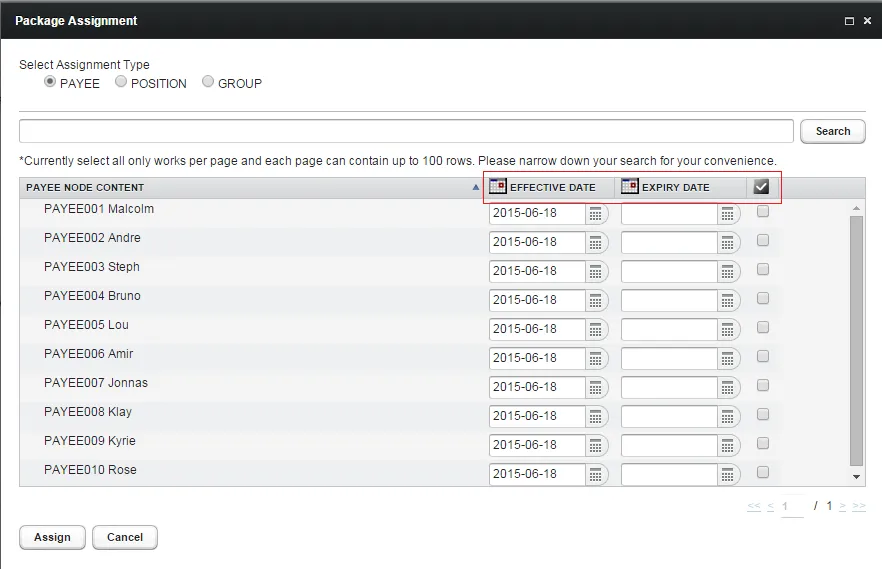The image size is (882, 569).
Task: Open expiry date calendar for PAYEE006 Amir
Action: (727, 359)
